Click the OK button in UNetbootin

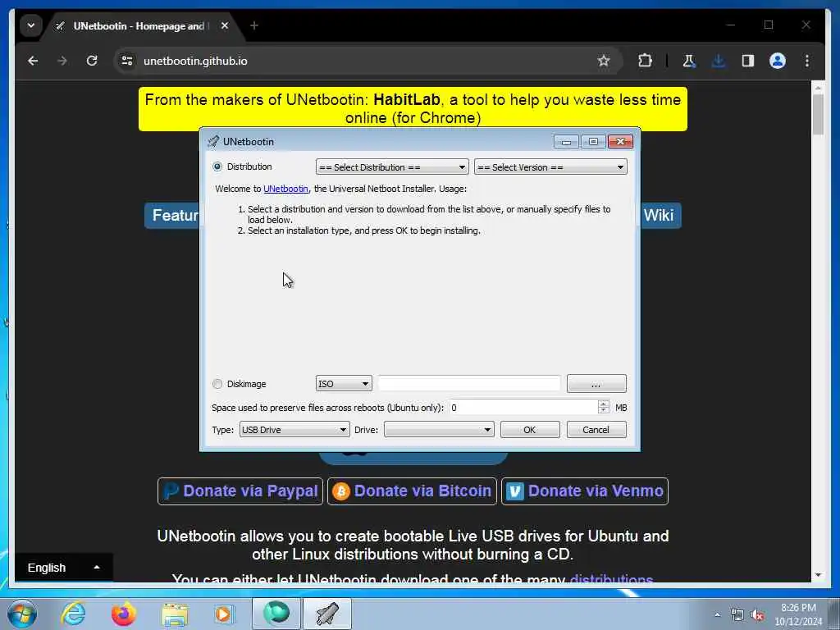click(x=530, y=430)
